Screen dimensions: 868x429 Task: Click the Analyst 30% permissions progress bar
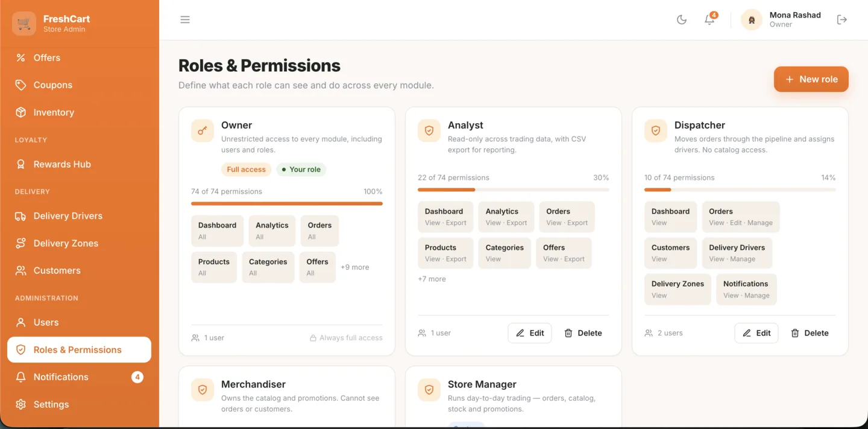click(x=514, y=189)
